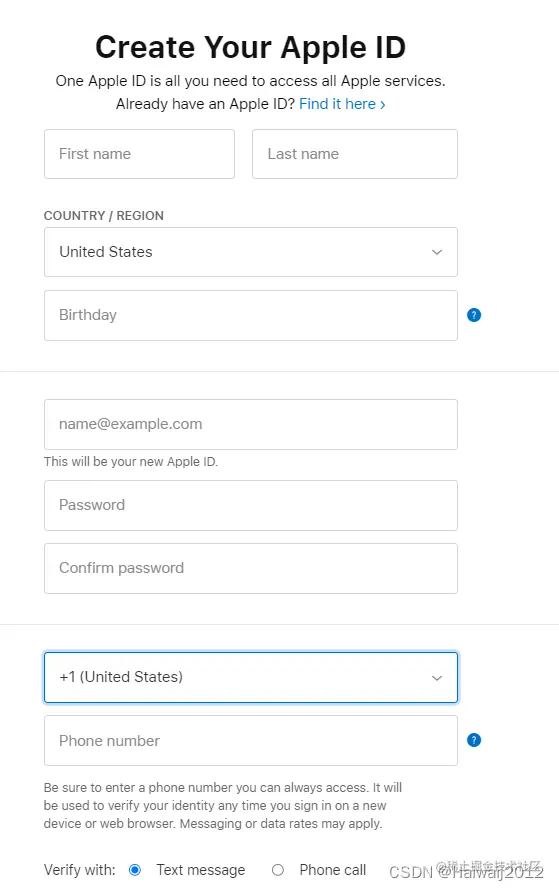The height and width of the screenshot is (891, 559).
Task: Focus the Last name field
Action: [354, 154]
